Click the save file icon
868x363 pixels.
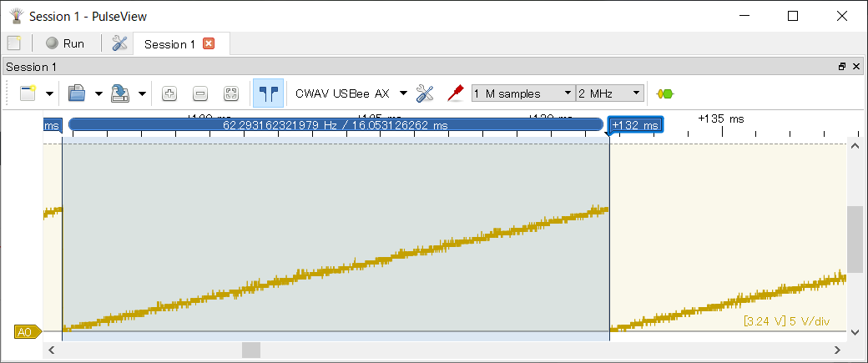tap(121, 93)
